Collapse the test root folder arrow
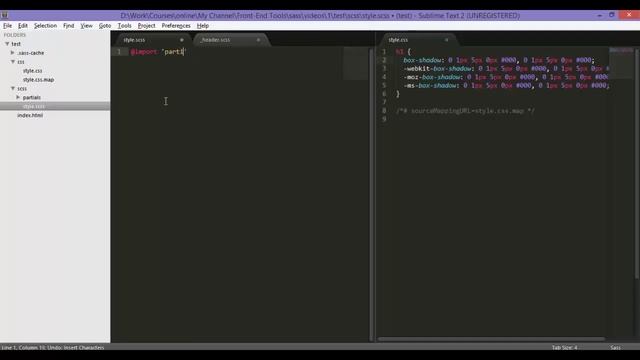 pos(7,44)
